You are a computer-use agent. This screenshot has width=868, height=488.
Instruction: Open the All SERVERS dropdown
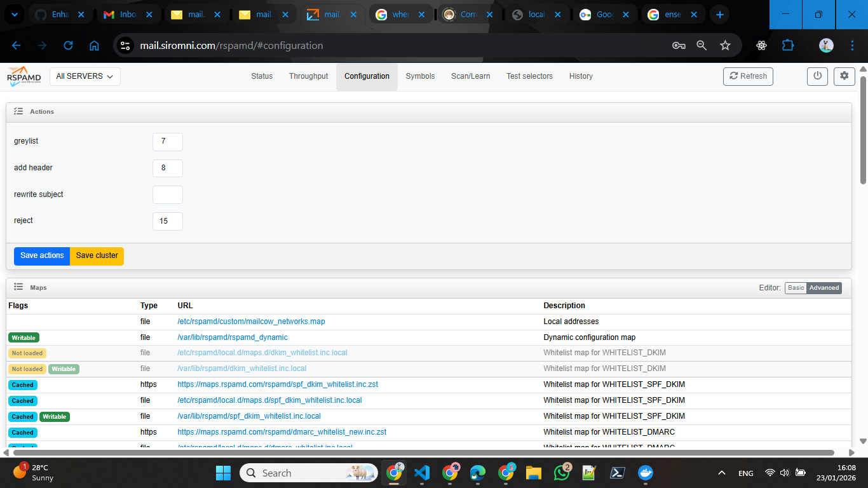coord(85,76)
